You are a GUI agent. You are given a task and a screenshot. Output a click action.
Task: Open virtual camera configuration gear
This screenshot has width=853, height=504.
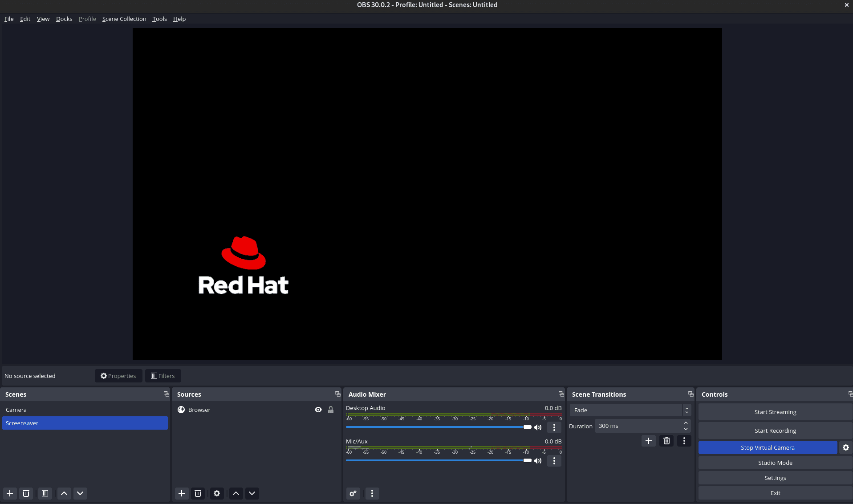click(846, 447)
